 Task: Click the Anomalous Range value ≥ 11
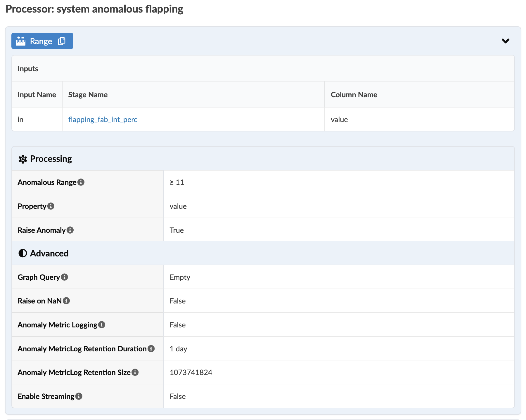click(x=177, y=182)
